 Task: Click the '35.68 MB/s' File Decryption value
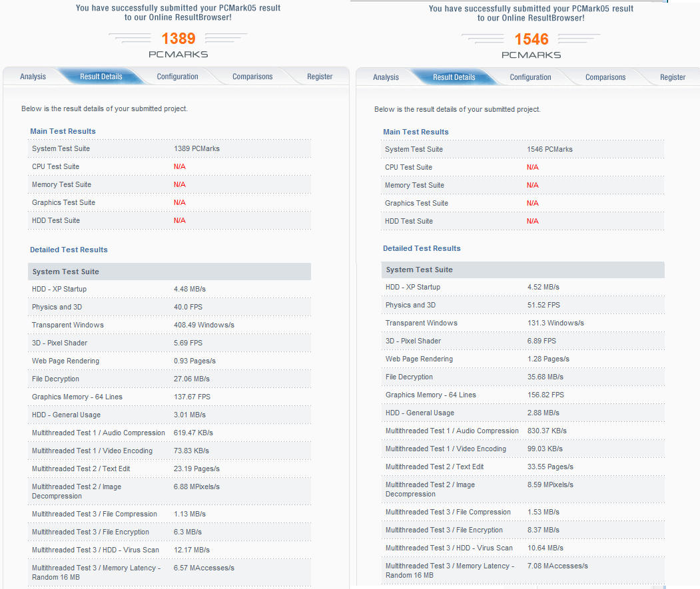click(x=545, y=377)
